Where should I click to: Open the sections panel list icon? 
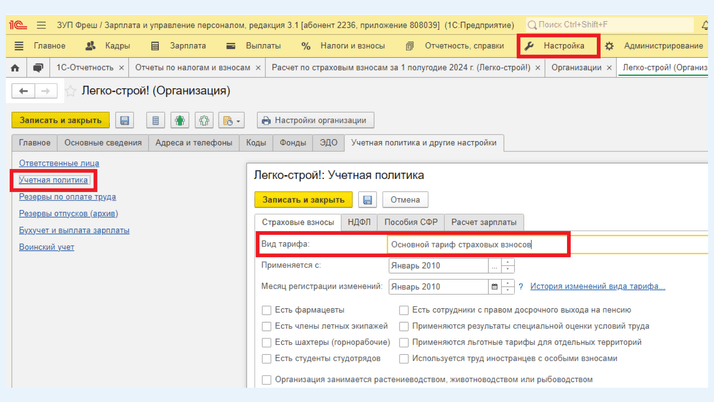pyautogui.click(x=19, y=46)
